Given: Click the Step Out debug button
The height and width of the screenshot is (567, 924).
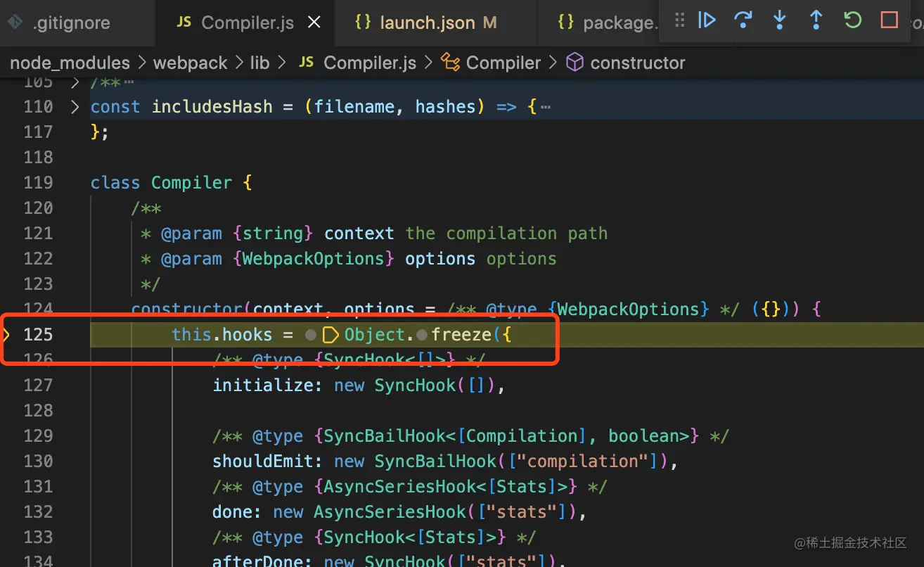Looking at the screenshot, I should click(x=816, y=20).
